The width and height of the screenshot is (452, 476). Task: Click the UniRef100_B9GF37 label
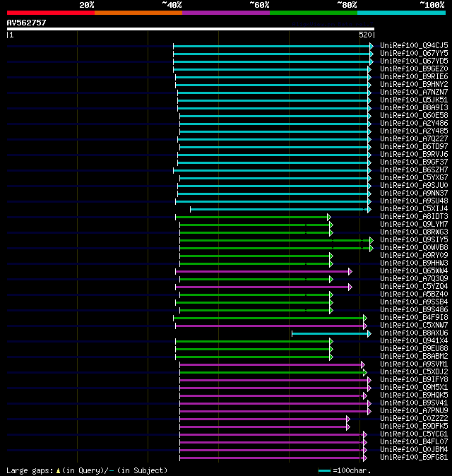point(414,162)
